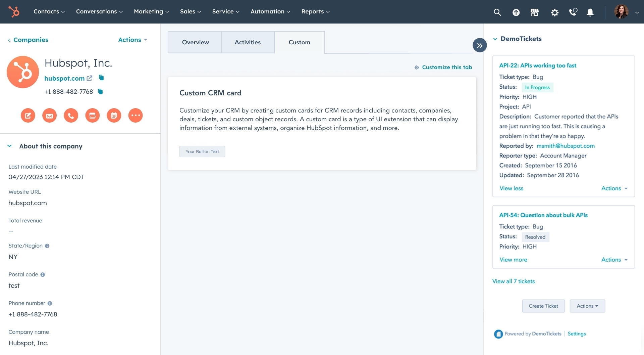The image size is (644, 355).
Task: Send email via the orange envelope icon
Action: pyautogui.click(x=49, y=116)
